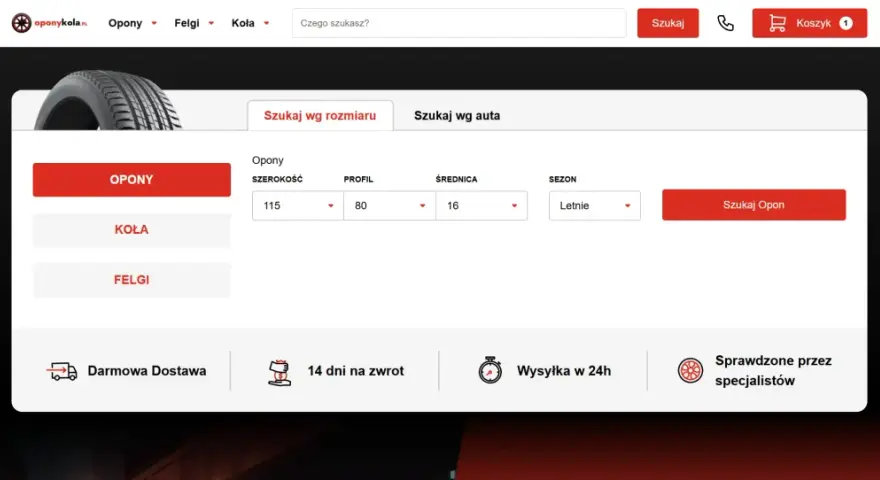The height and width of the screenshot is (480, 880).
Task: Click the free delivery truck icon
Action: pyautogui.click(x=62, y=371)
